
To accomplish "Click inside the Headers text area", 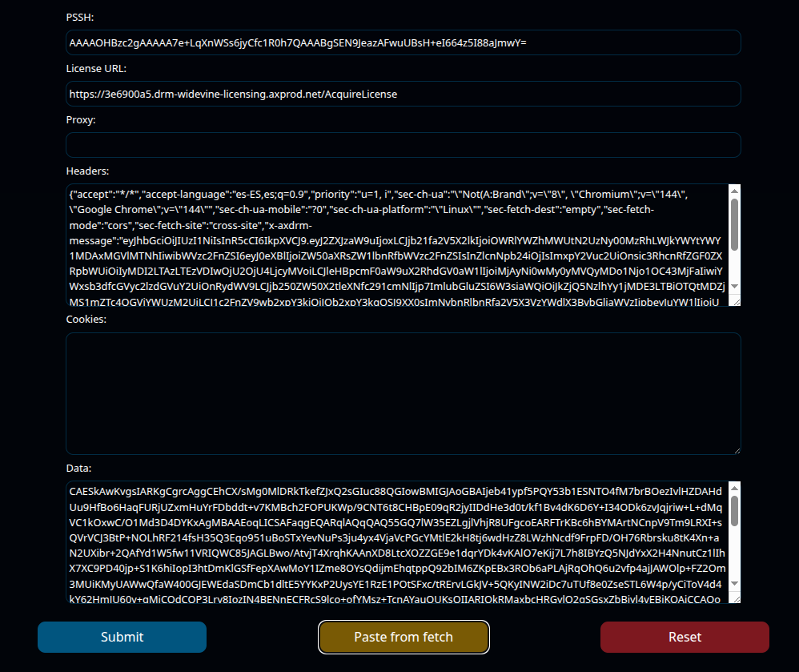I will point(396,245).
